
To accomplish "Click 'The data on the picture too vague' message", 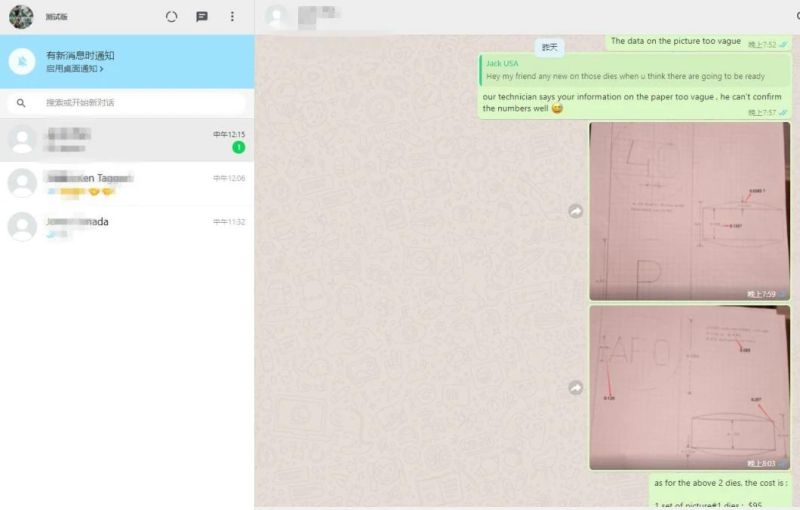I will pyautogui.click(x=676, y=41).
